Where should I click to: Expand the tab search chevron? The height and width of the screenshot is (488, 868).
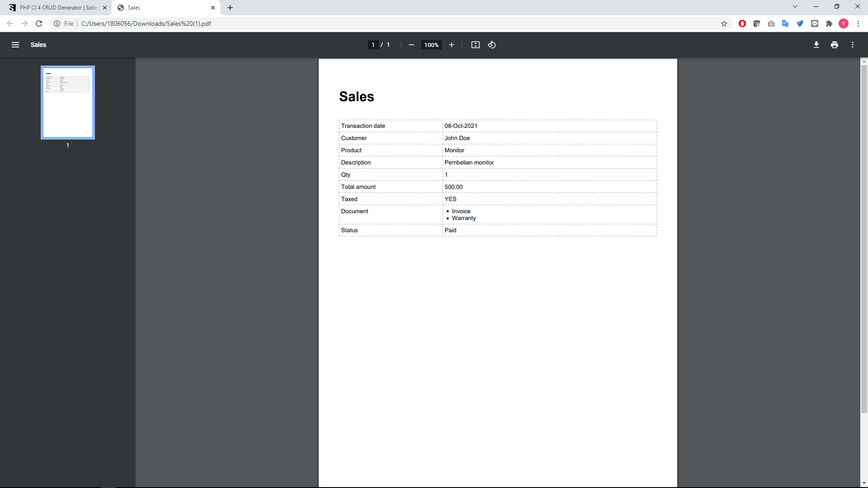[795, 7]
